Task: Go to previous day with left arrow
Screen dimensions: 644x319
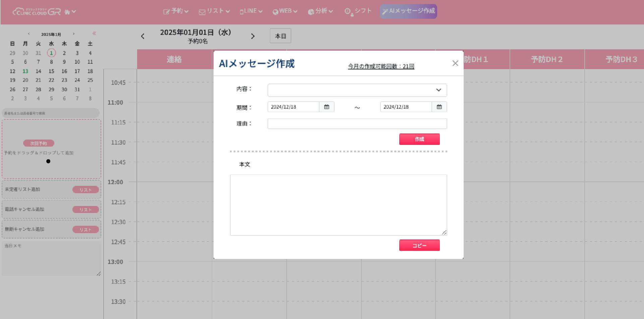Action: [143, 36]
